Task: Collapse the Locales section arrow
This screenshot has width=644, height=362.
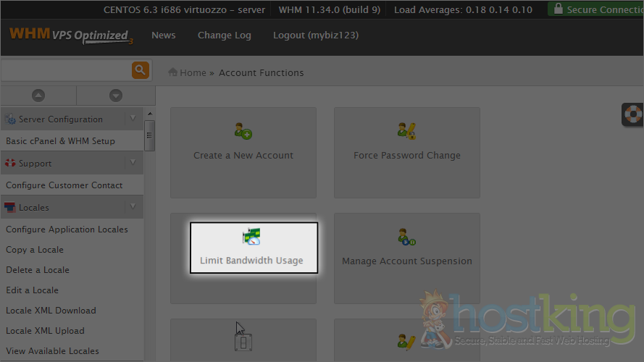Action: pos(133,207)
